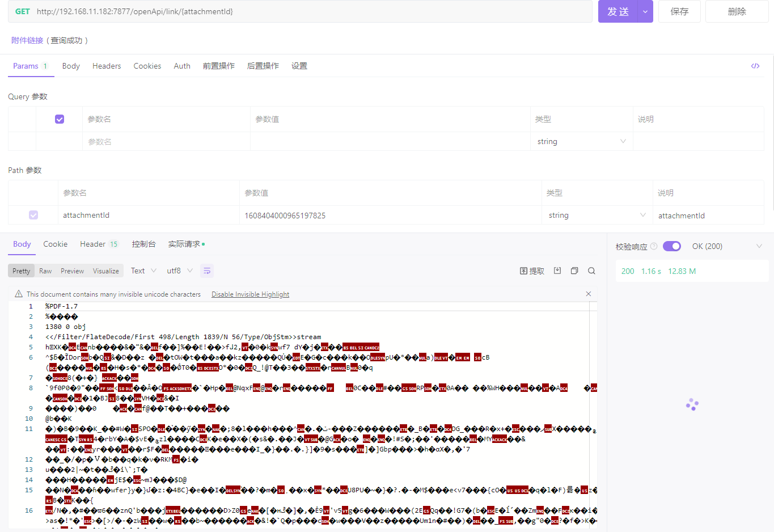Screen dimensions: 774x532
Task: Open the Query parameter string type dropdown
Action: [x=582, y=141]
